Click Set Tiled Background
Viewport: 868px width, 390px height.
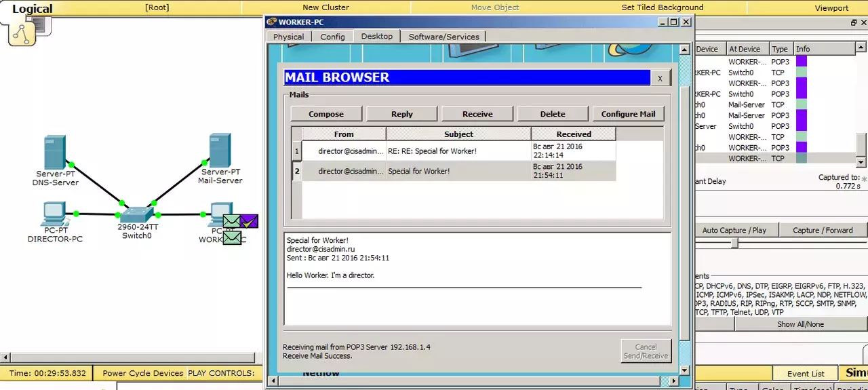(663, 7)
